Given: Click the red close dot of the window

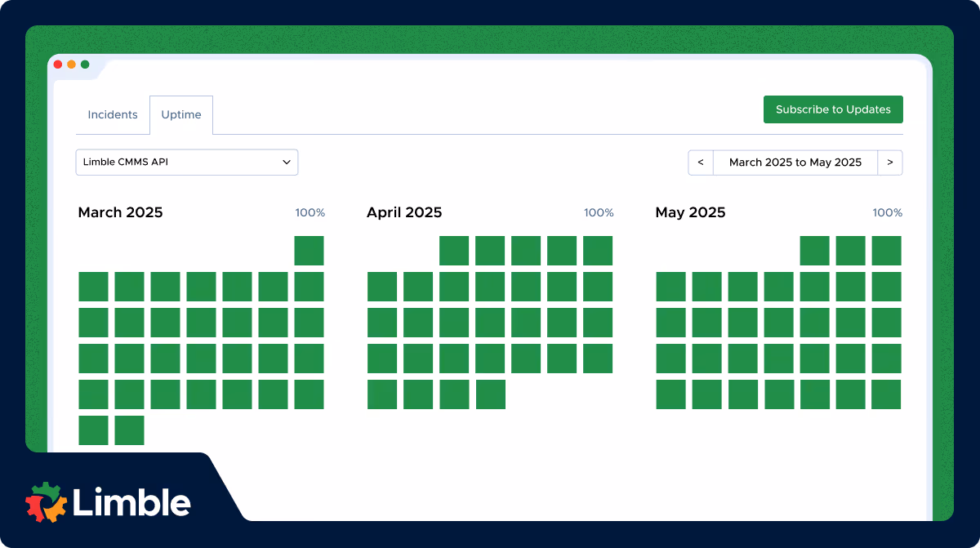Looking at the screenshot, I should 58,65.
